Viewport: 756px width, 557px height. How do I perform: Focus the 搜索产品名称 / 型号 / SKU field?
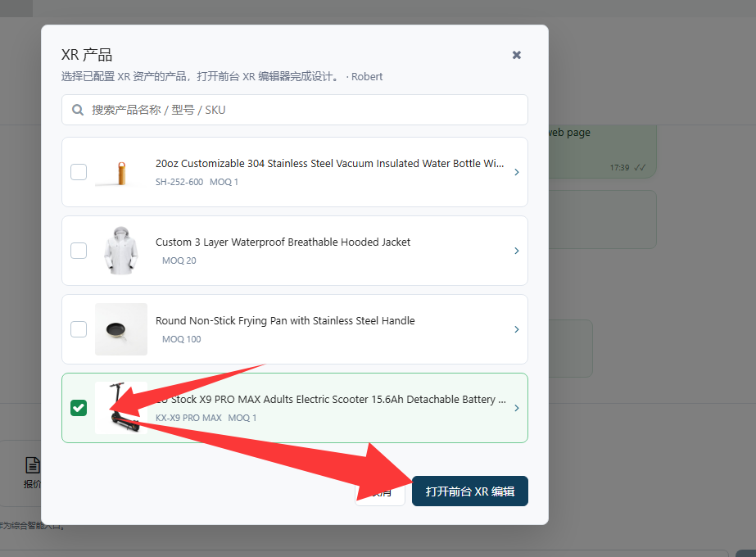[295, 110]
